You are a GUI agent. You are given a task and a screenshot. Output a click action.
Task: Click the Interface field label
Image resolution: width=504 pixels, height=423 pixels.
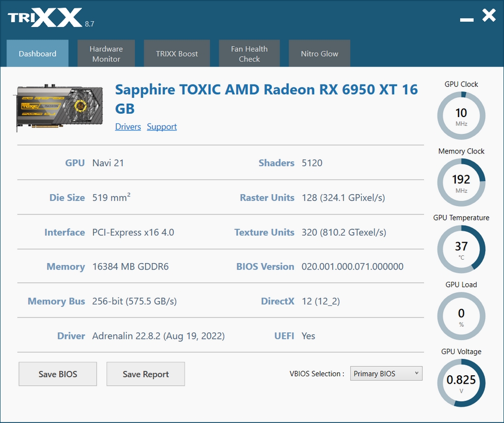(x=64, y=232)
